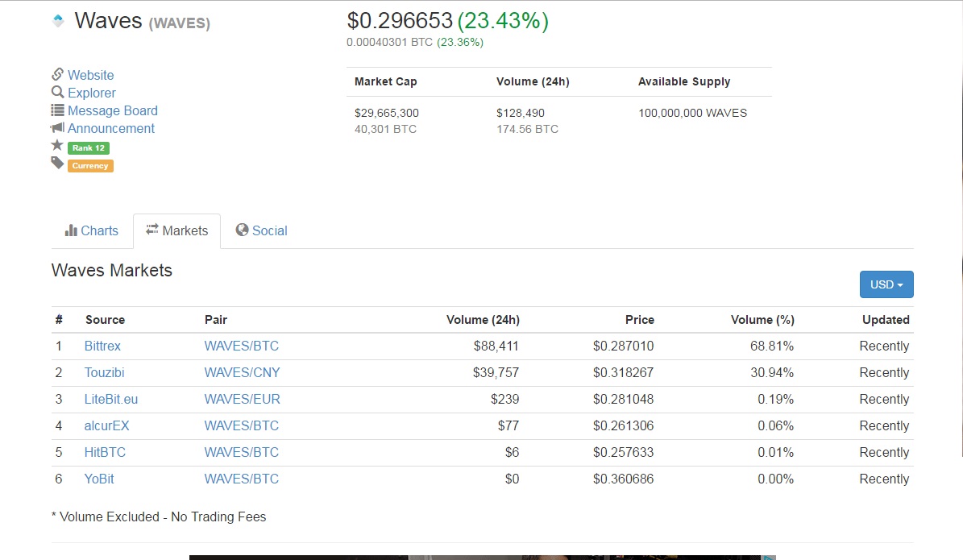Open the Explorer link
This screenshot has width=963, height=560.
(92, 93)
